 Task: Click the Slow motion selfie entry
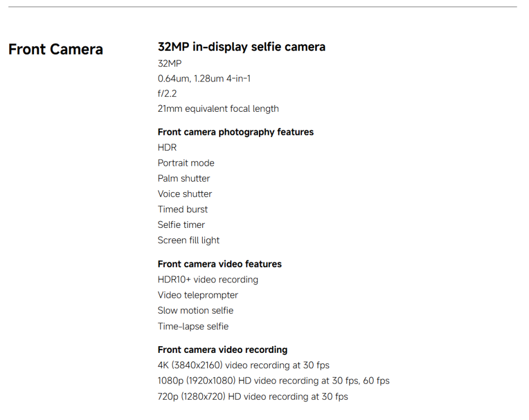[195, 310]
